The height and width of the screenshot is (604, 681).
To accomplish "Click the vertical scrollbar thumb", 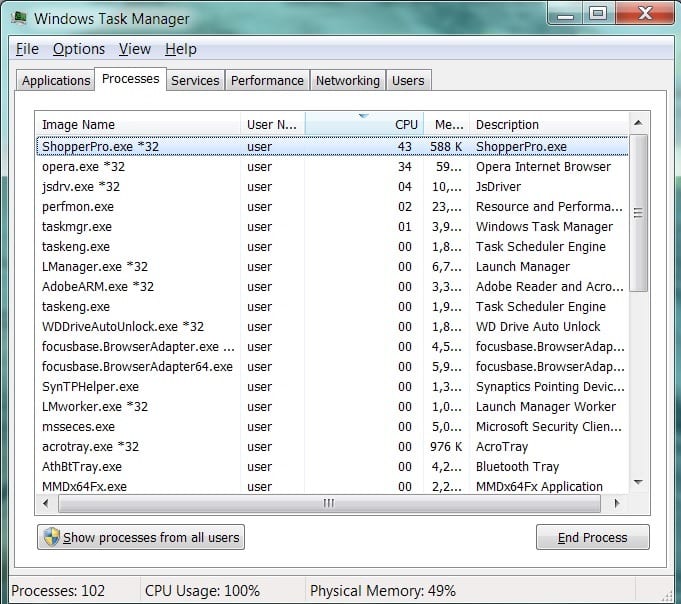I will coord(638,213).
